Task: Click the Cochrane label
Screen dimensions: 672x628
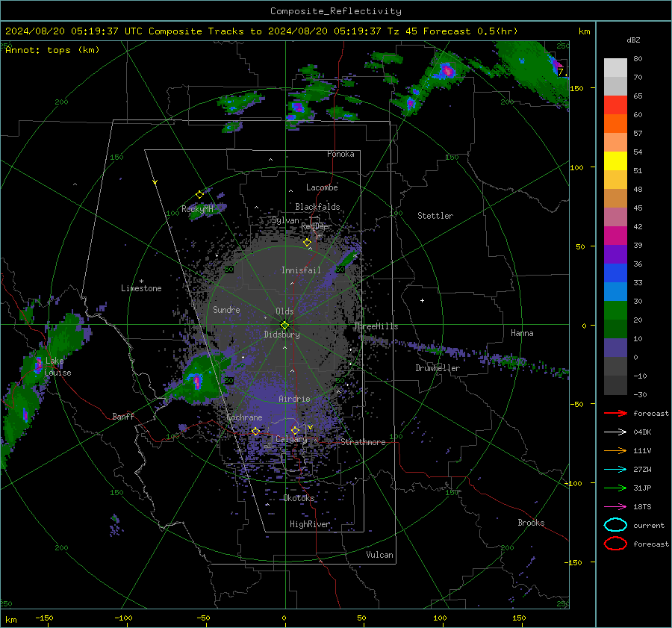Action: coord(244,417)
